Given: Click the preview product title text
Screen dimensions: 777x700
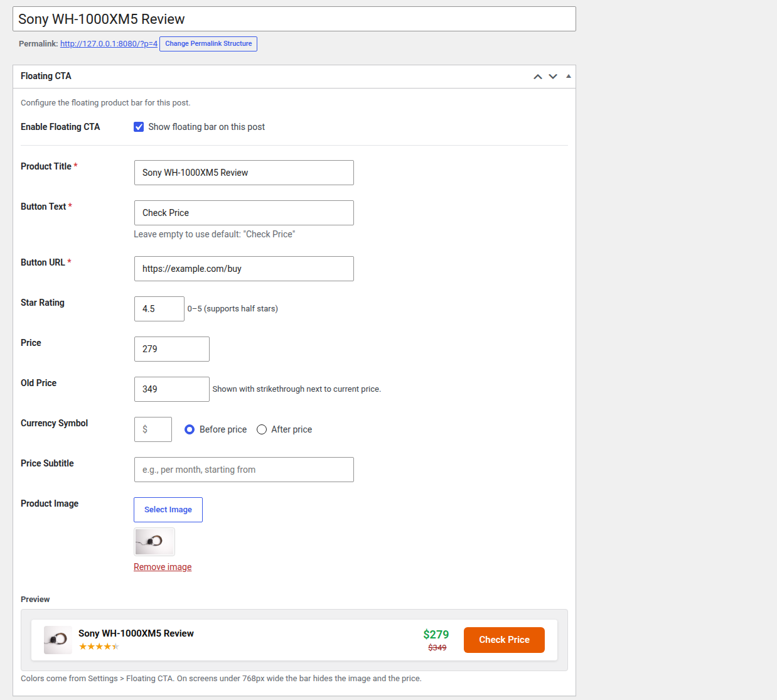Looking at the screenshot, I should coord(136,633).
